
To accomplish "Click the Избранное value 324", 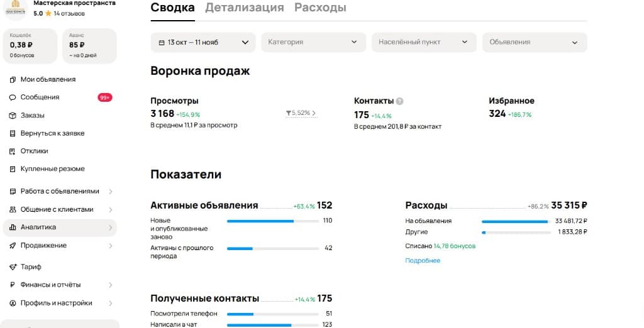I will point(497,114).
